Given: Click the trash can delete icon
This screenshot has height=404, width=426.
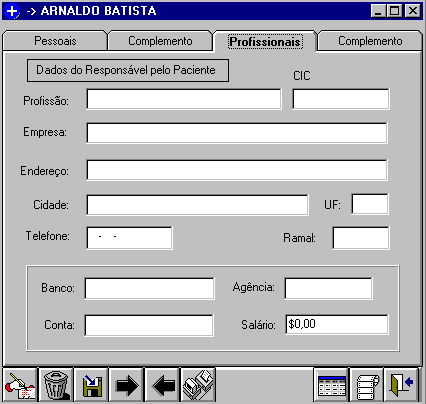Looking at the screenshot, I should tap(56, 385).
